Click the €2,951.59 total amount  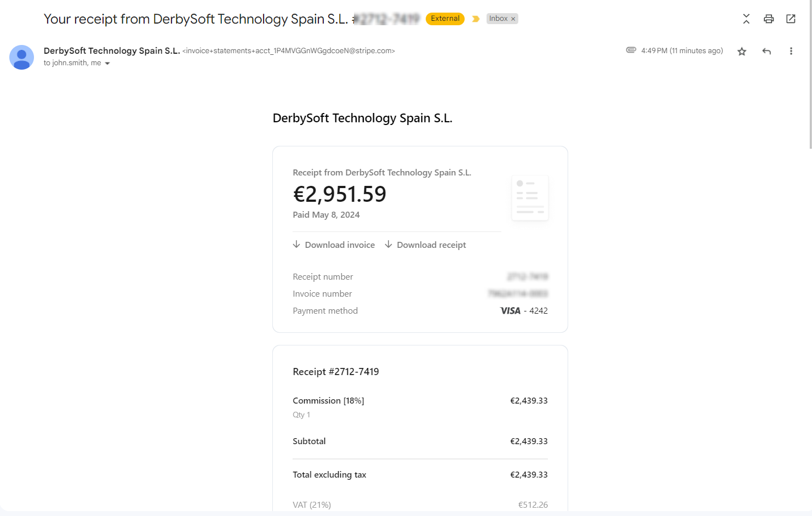(340, 194)
